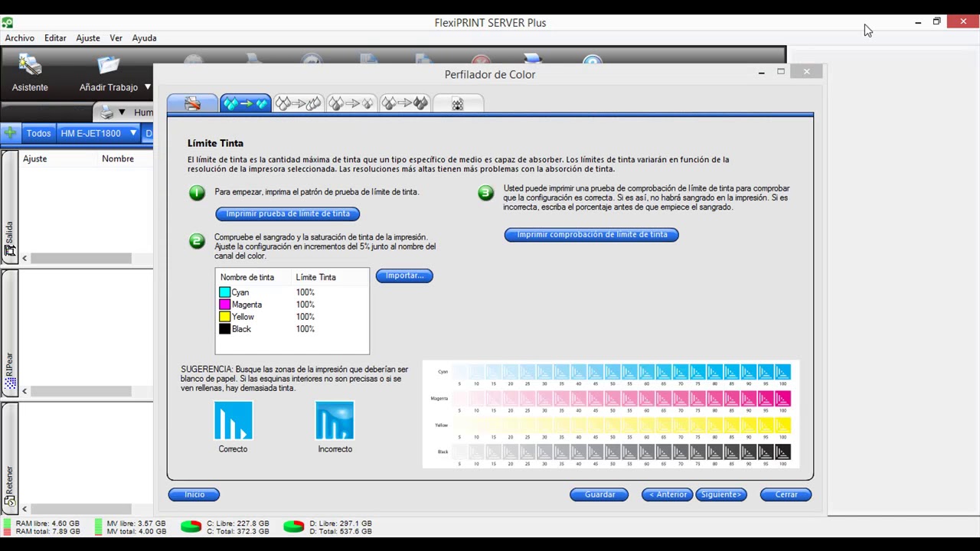Select the printer setup tab in Perfilador
The height and width of the screenshot is (551, 980).
tap(192, 103)
